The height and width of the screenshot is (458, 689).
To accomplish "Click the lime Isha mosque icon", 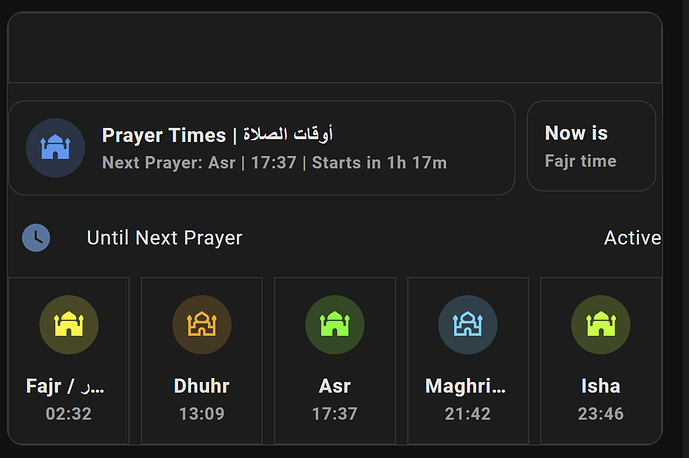I will (x=600, y=324).
